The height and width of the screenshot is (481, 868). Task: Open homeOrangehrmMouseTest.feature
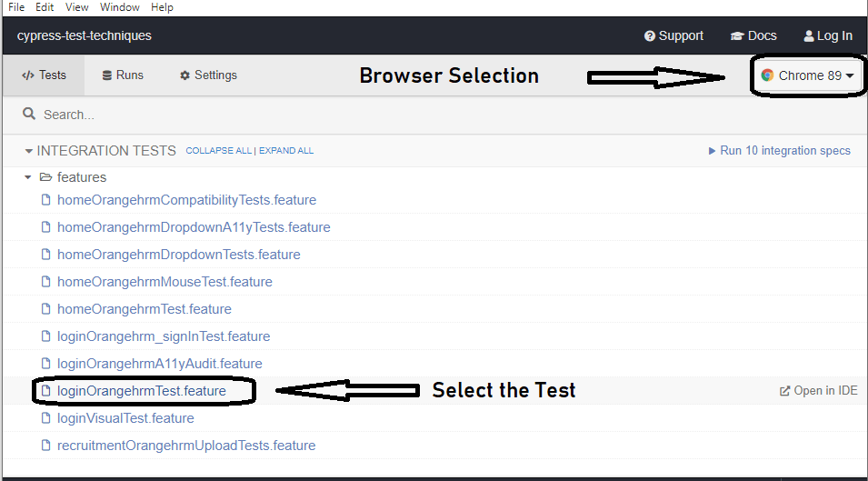(x=165, y=282)
